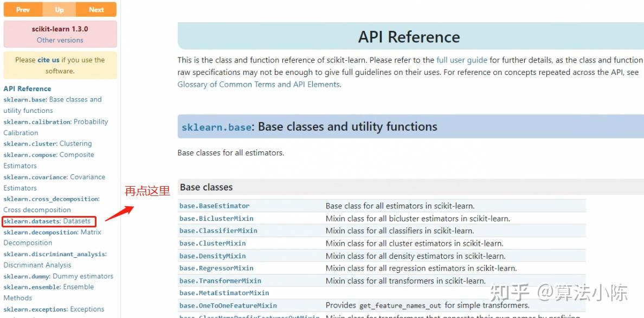Open base.OneToOneFeatureMixin class reference
This screenshot has height=318, width=644.
[228, 306]
